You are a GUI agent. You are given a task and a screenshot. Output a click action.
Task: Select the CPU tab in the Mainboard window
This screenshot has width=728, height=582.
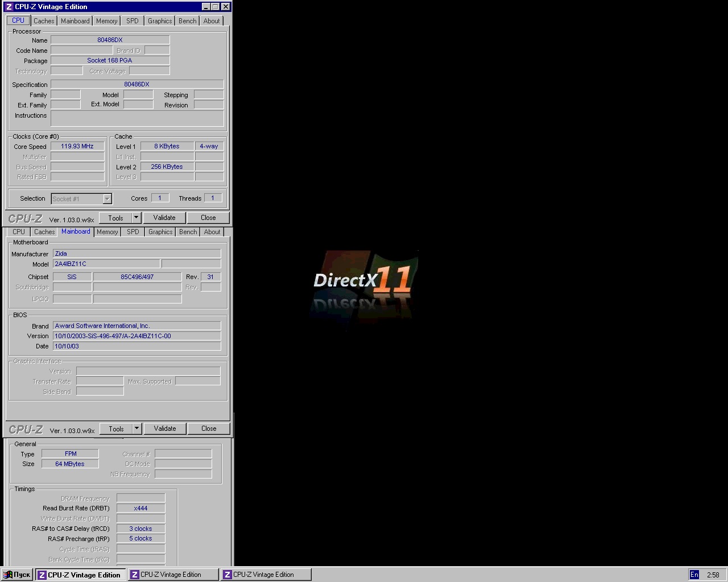(x=19, y=232)
